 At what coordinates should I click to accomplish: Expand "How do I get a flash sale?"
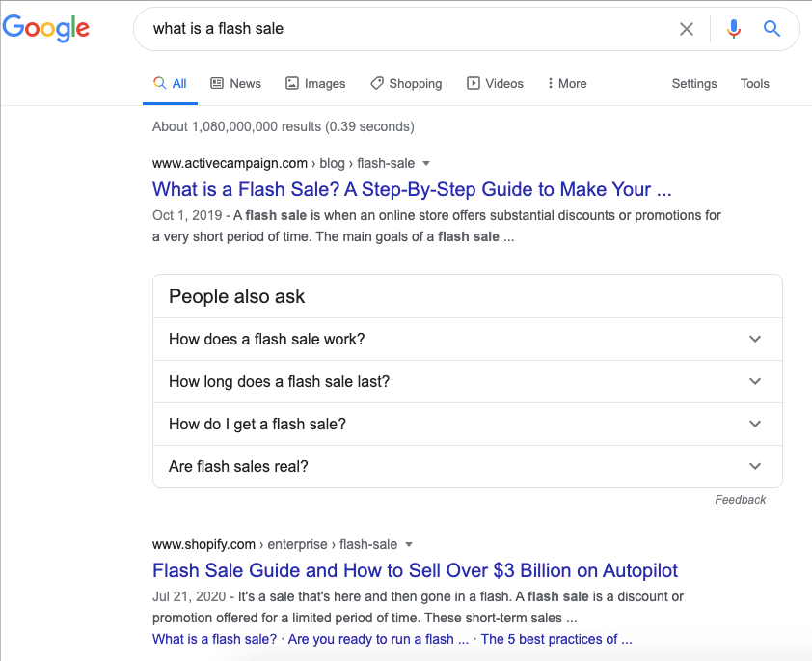tap(467, 425)
